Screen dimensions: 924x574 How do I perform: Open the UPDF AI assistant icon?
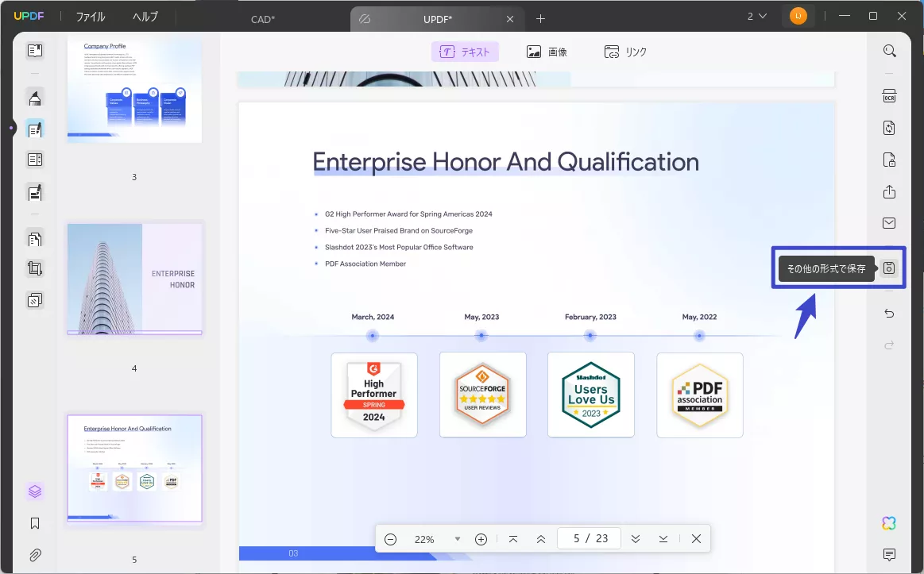coord(889,522)
